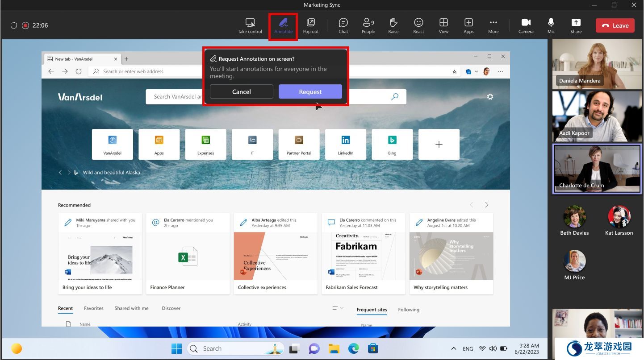Show the People list
644x360 pixels.
pyautogui.click(x=368, y=25)
